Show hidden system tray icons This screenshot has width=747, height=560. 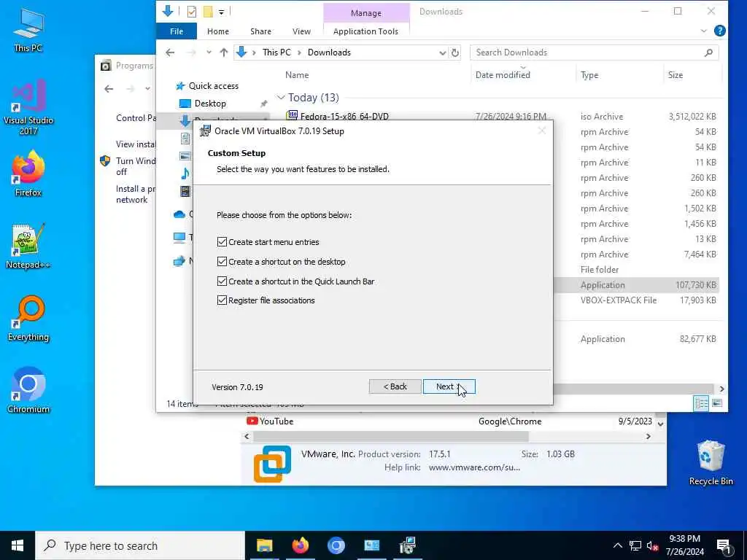617,545
